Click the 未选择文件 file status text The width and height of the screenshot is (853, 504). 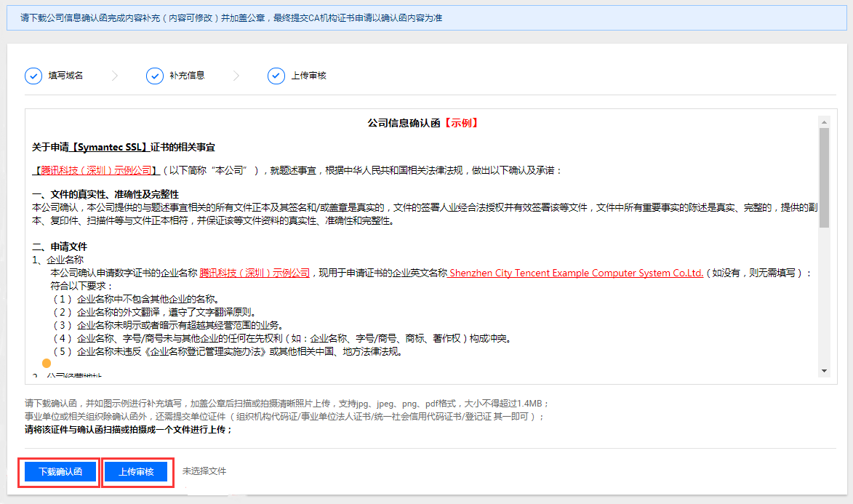204,471
